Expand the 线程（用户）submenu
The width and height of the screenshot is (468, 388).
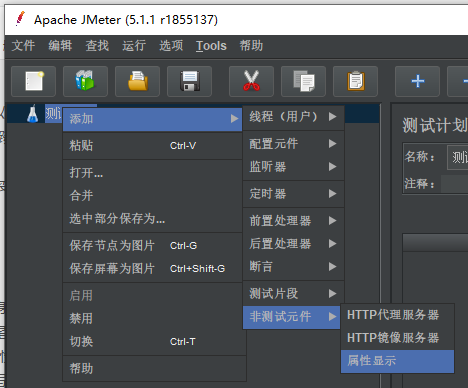pyautogui.click(x=293, y=117)
